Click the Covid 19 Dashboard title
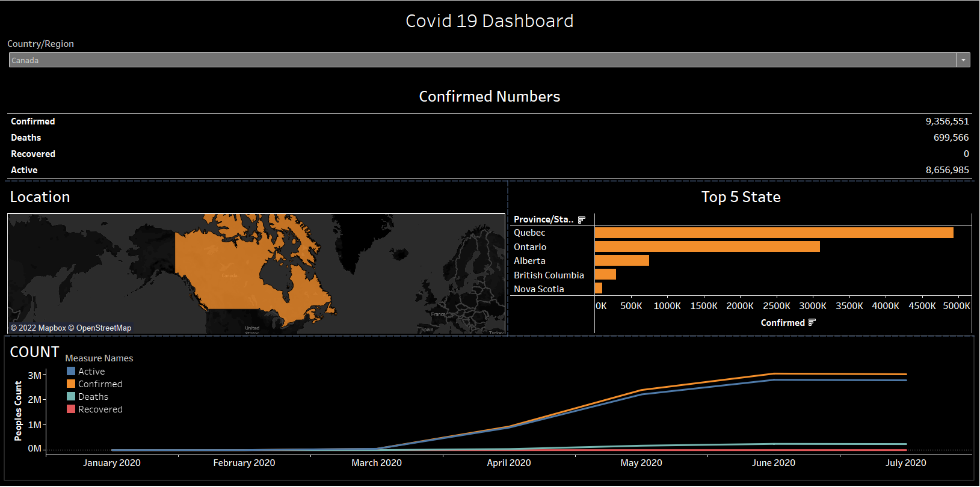This screenshot has width=980, height=487. 490,21
